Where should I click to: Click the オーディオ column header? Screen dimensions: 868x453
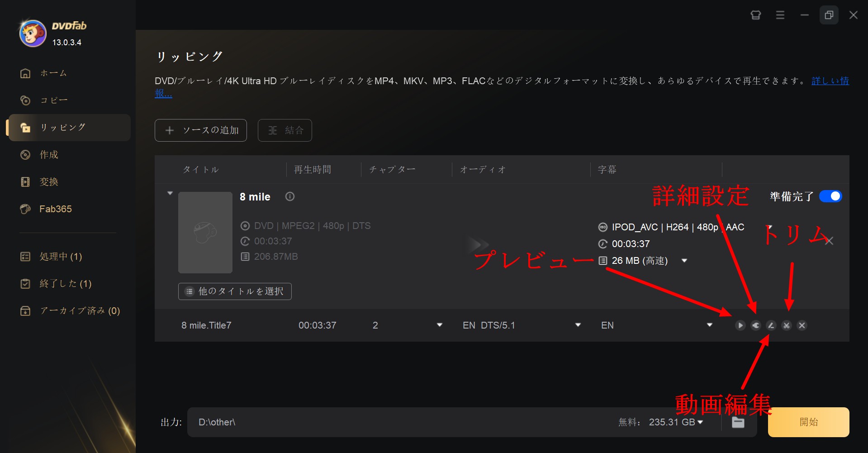tap(483, 170)
